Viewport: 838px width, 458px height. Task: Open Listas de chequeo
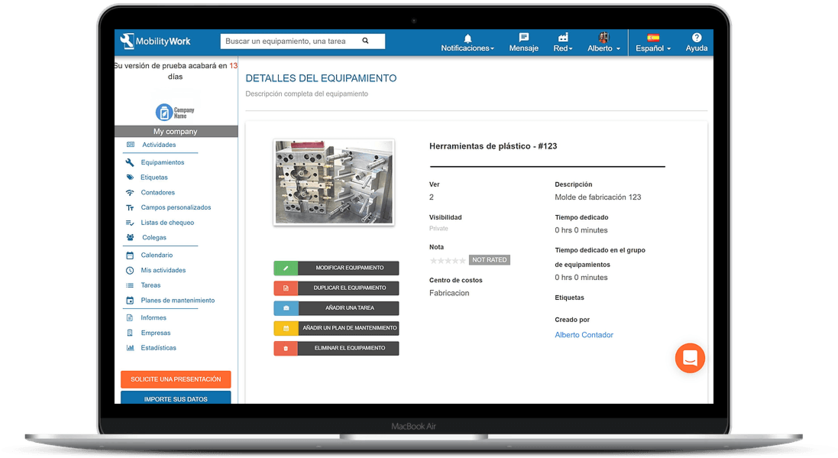click(x=167, y=222)
